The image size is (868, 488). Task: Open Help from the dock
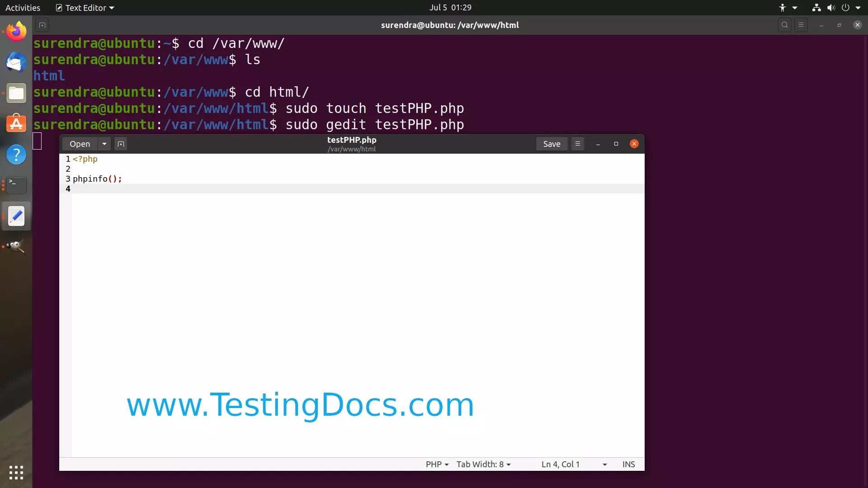16,155
